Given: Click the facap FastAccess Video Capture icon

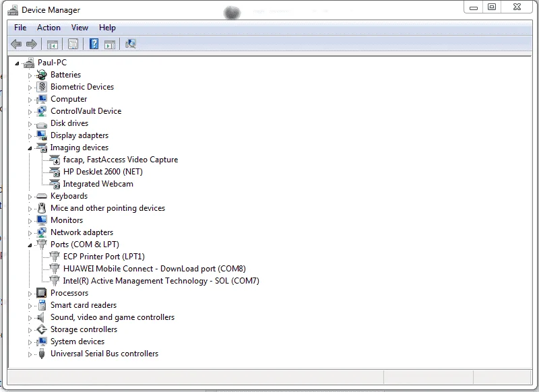Looking at the screenshot, I should coord(55,160).
